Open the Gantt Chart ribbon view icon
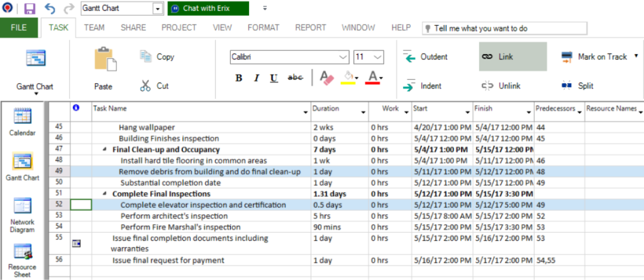The width and height of the screenshot is (644, 280). 35,58
